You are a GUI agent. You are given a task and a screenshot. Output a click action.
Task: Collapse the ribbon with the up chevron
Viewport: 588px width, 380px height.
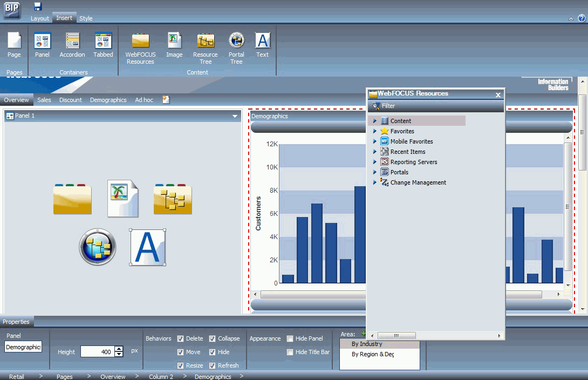pyautogui.click(x=571, y=18)
